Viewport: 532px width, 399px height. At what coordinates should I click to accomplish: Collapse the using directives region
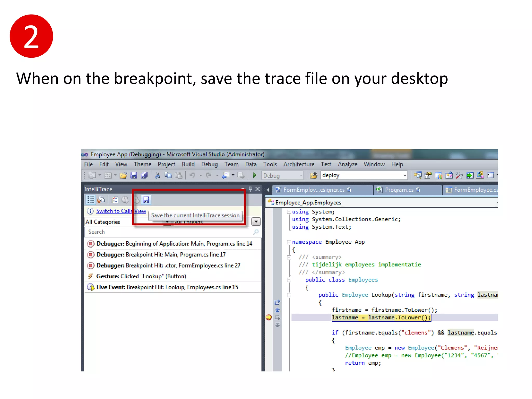click(x=289, y=212)
